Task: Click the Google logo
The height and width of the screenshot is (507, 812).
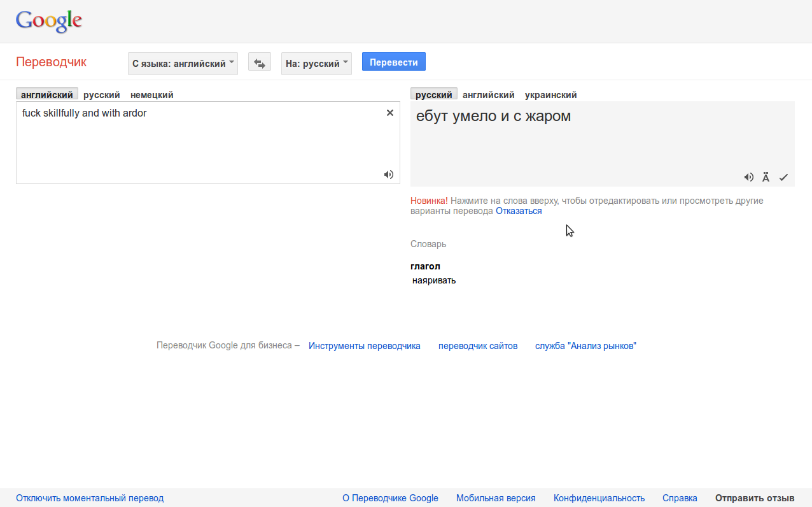Action: coord(49,22)
